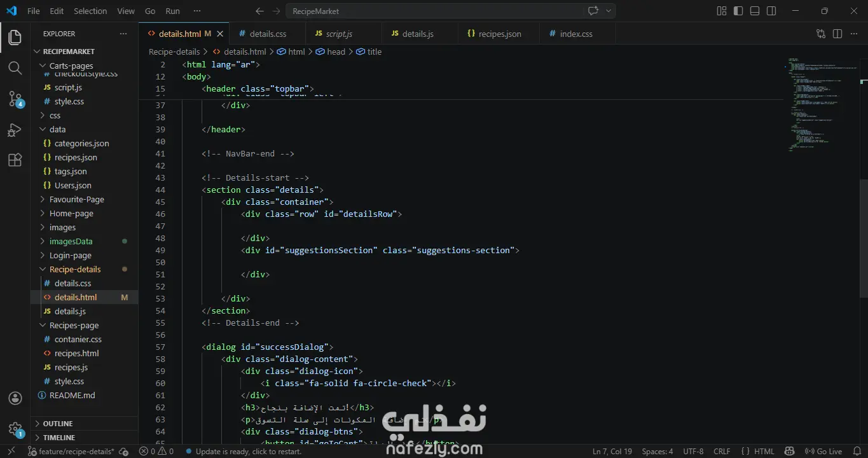Click the remote window icon in status bar
This screenshot has width=868, height=458.
(11, 452)
